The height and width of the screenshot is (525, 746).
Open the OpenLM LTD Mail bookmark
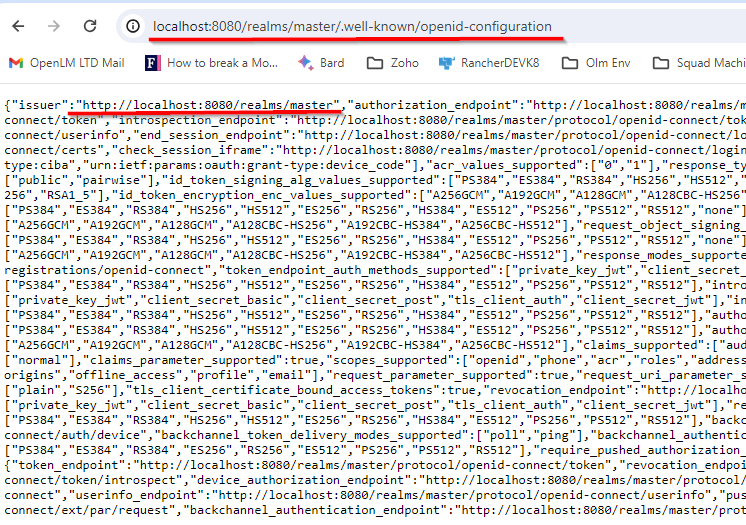pos(66,62)
